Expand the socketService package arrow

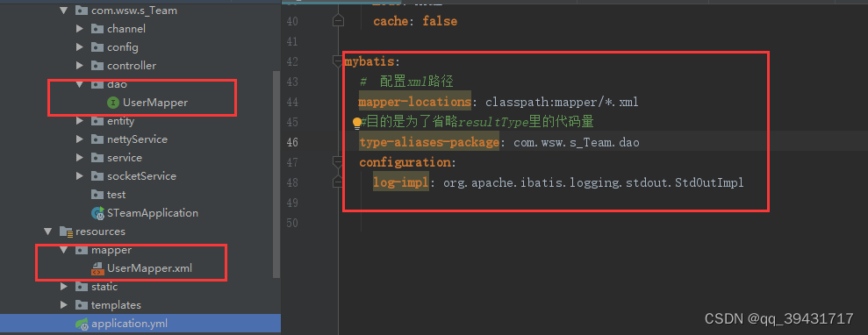point(80,175)
